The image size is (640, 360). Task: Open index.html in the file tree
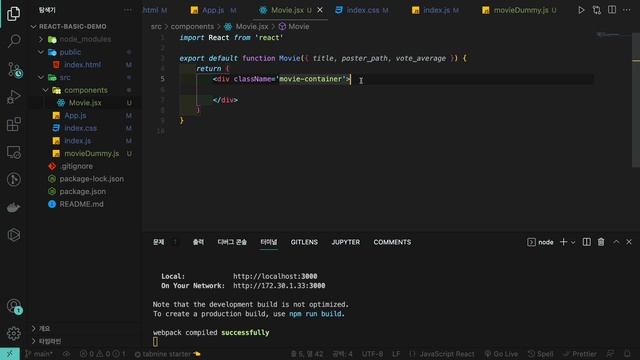[82, 64]
